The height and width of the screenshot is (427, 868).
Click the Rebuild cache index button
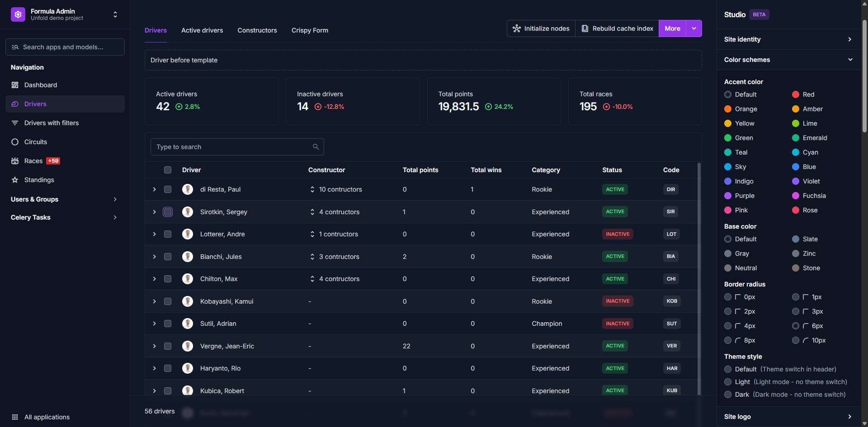coord(617,28)
